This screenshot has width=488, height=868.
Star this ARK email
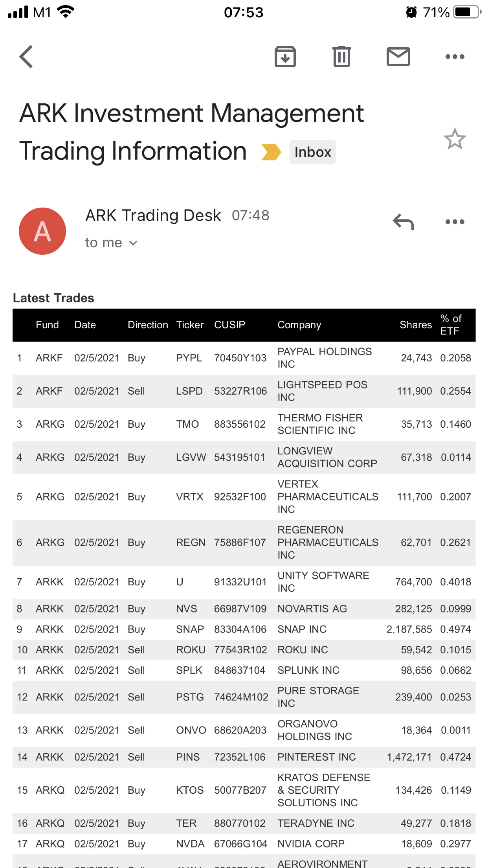[x=455, y=139]
